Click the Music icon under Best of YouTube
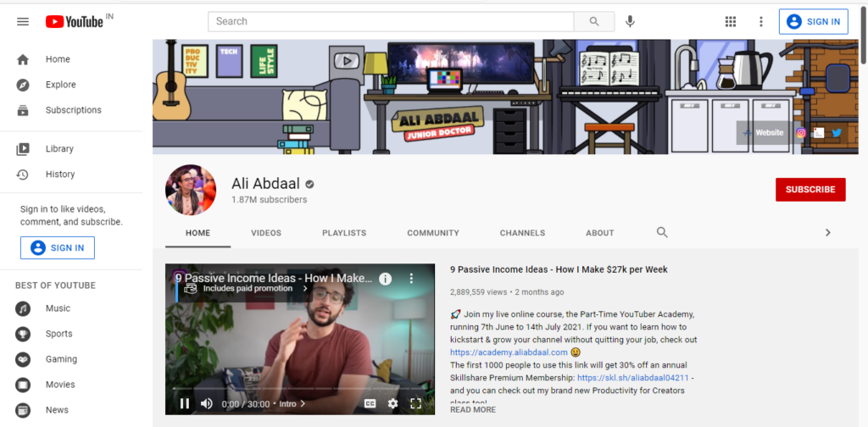The image size is (868, 427). [x=23, y=308]
